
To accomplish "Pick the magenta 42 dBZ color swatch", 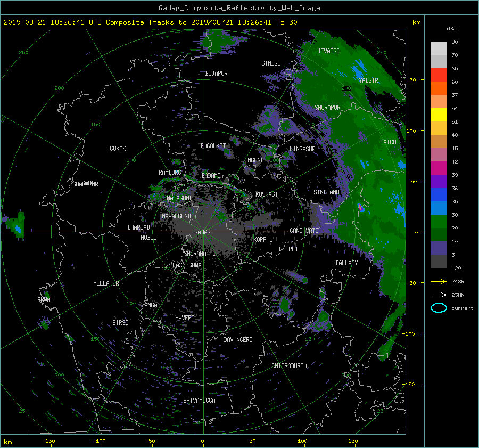I will (439, 168).
